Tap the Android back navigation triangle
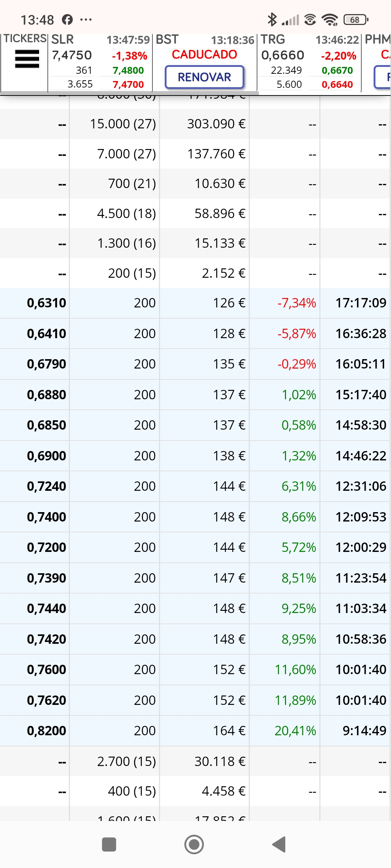This screenshot has height=868, width=391. pos(279,844)
